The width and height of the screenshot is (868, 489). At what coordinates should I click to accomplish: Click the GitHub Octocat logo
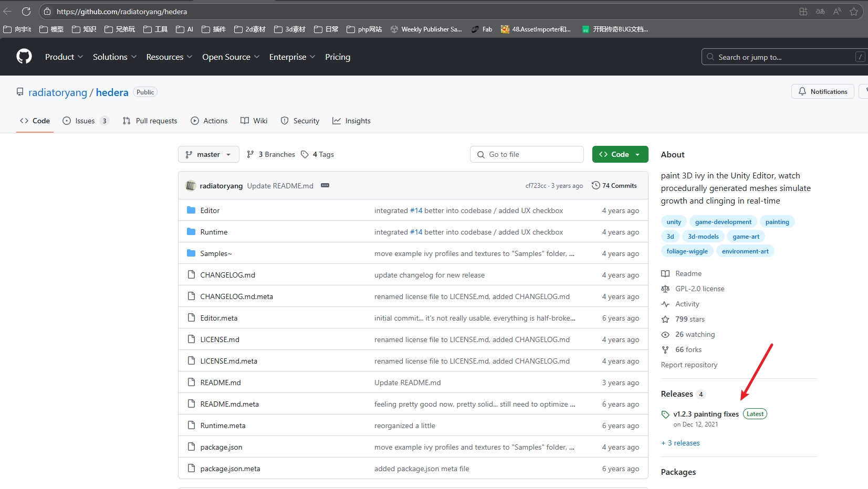pos(24,56)
